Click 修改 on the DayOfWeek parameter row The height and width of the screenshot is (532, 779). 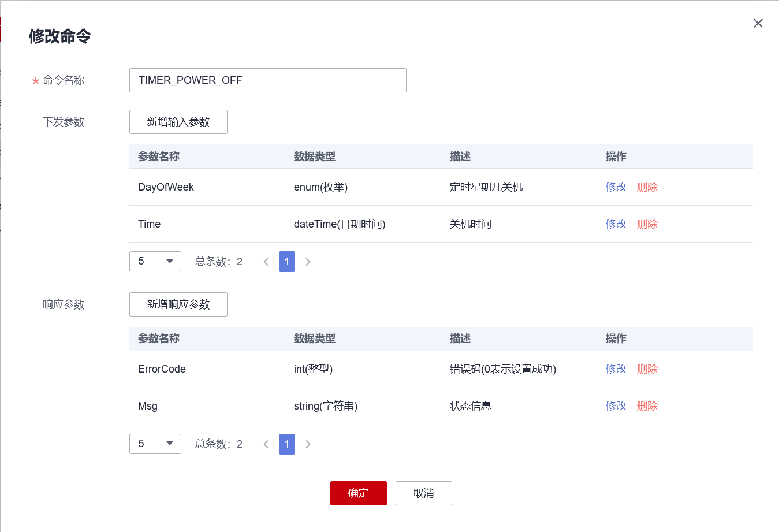616,187
